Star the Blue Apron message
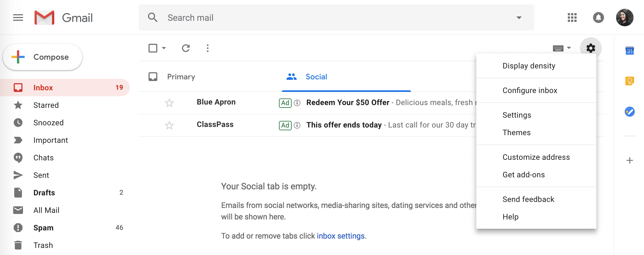The image size is (644, 255). 169,103
